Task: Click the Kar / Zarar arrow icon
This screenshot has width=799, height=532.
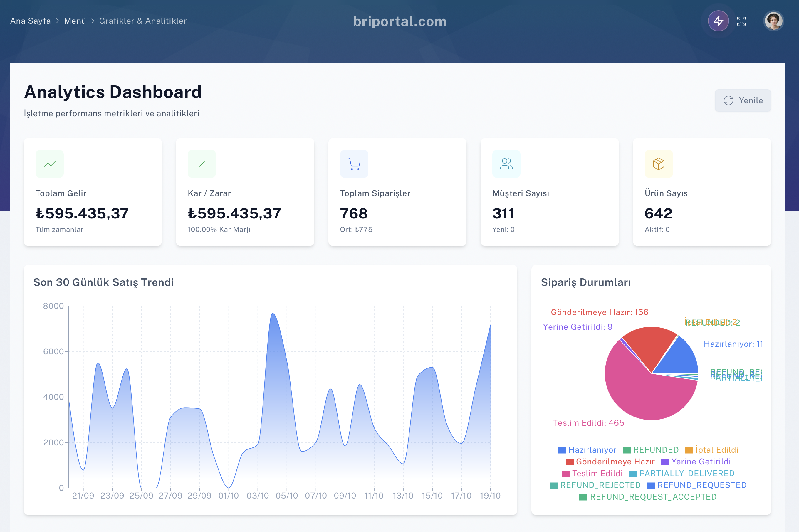Action: coord(202,164)
